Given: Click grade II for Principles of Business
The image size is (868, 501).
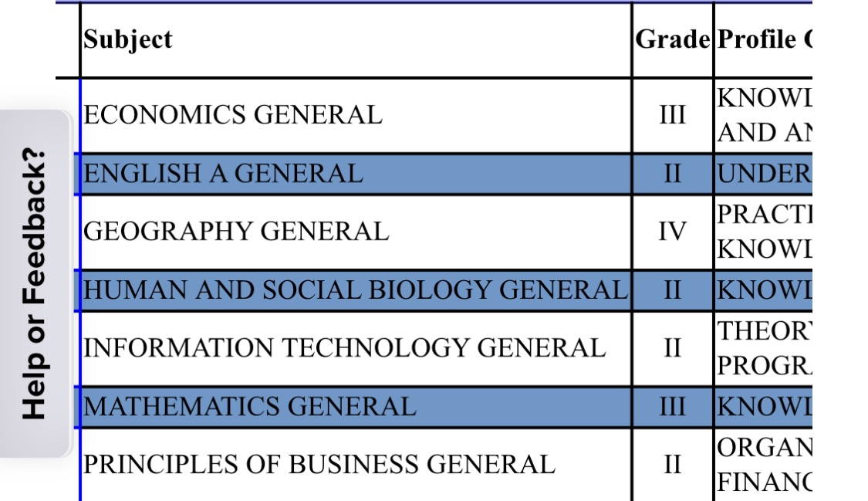Looking at the screenshot, I should tap(673, 465).
